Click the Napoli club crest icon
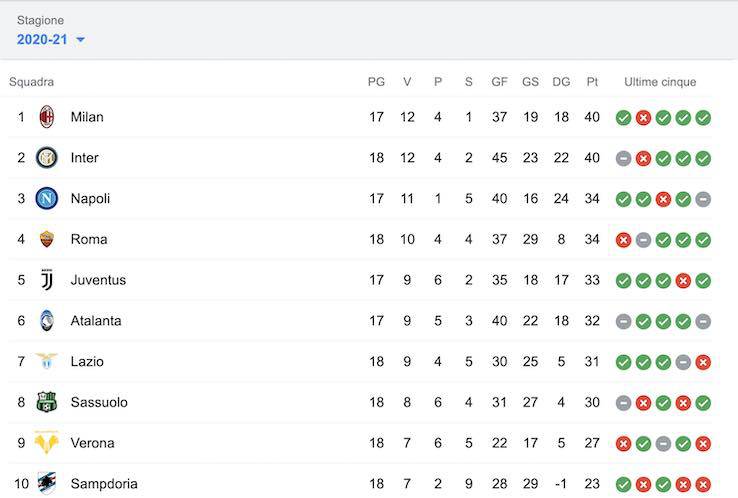Viewport: 738px width, 498px height. pos(47,198)
